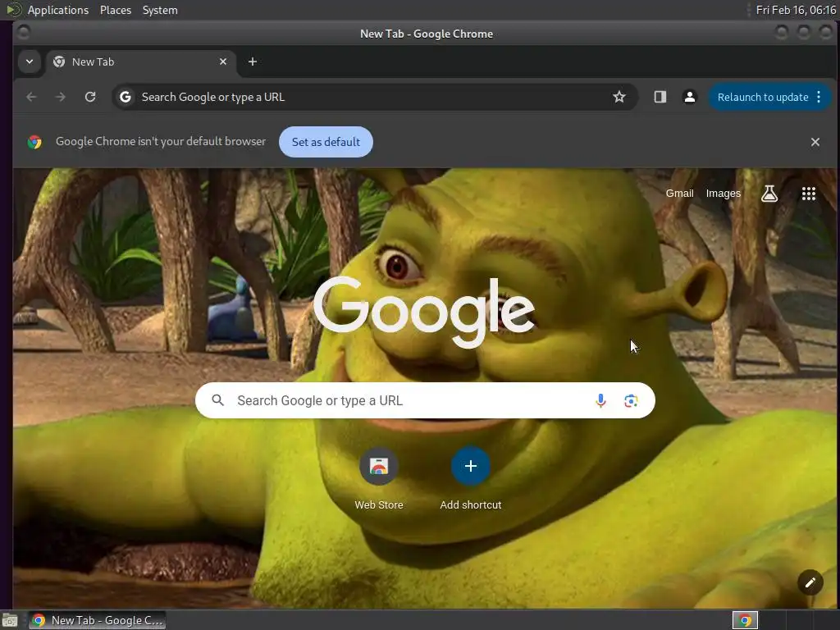Open Chrome's three-dot menu

(x=819, y=97)
